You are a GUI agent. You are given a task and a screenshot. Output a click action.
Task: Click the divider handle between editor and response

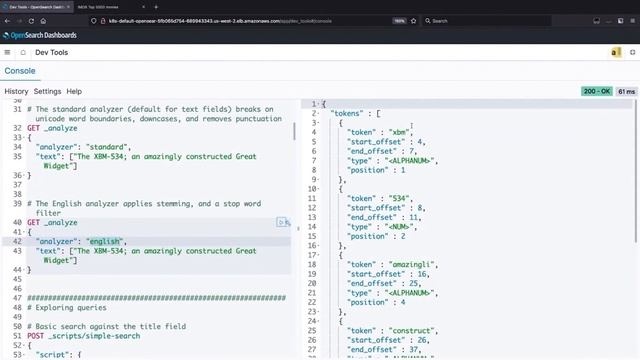[298, 229]
